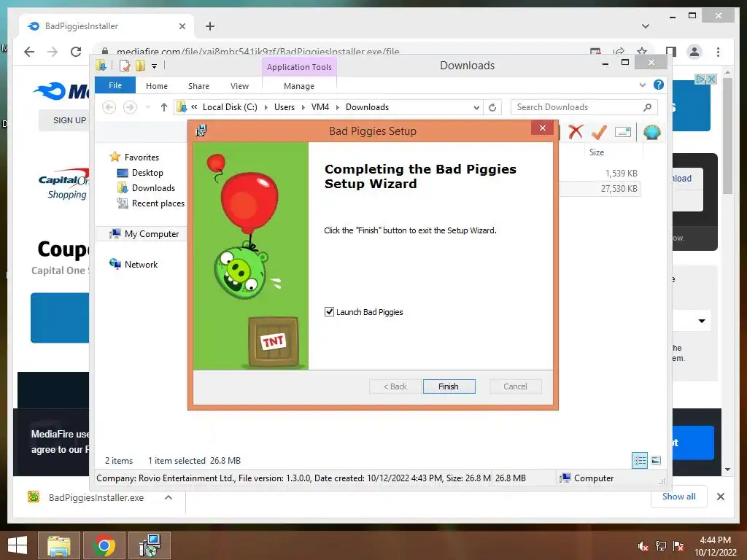Reload the page in Chrome

[76, 52]
